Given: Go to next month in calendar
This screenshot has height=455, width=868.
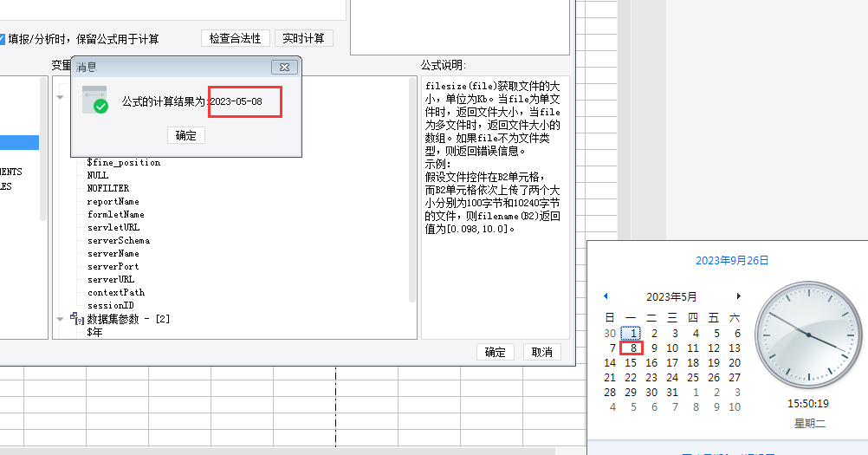Looking at the screenshot, I should [x=738, y=296].
